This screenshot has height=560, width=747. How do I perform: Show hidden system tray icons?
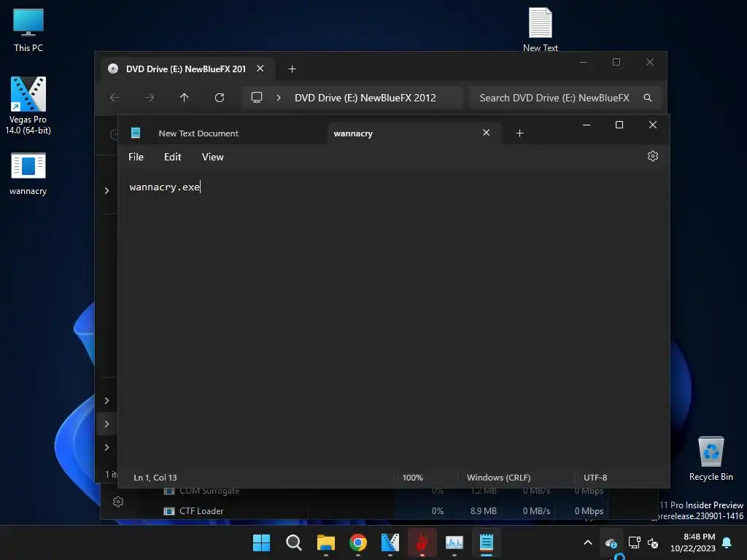(x=588, y=542)
